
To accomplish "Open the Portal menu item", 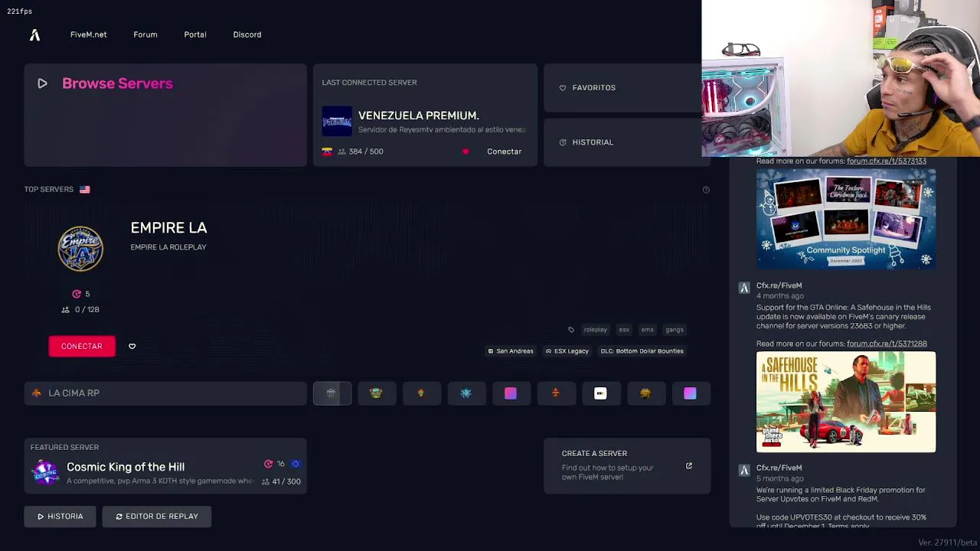I will [195, 34].
